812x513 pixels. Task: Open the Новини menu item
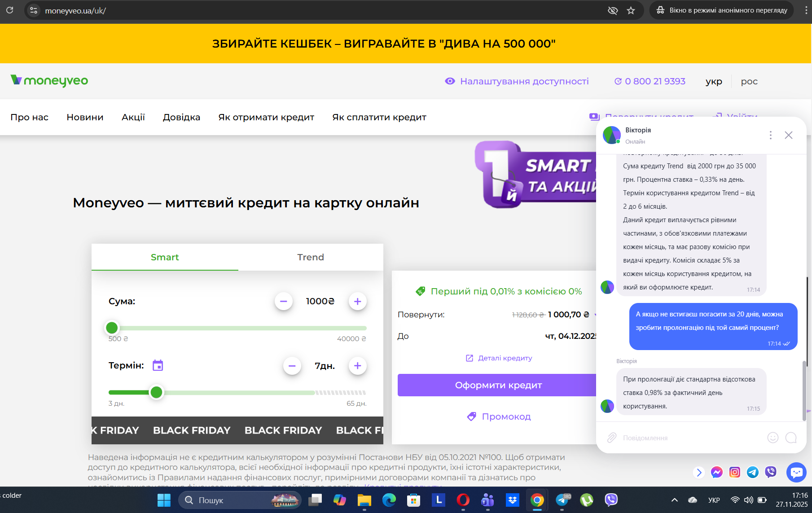(x=85, y=117)
